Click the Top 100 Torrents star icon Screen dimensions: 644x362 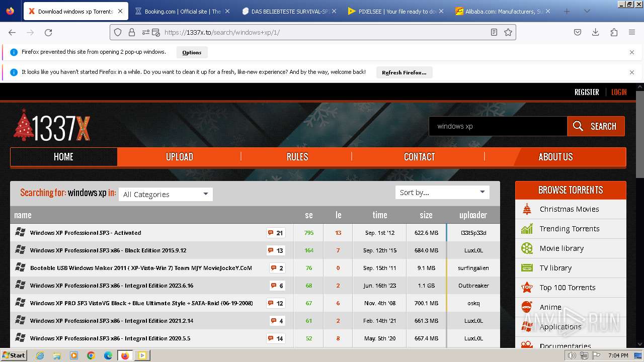tap(527, 288)
